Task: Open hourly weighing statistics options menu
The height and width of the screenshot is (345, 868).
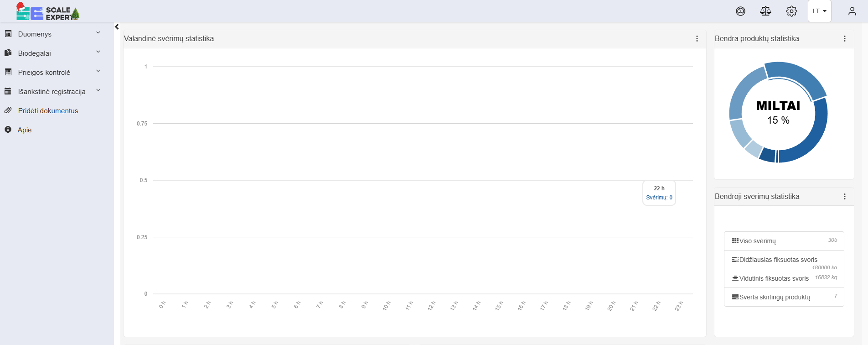Action: [x=697, y=39]
